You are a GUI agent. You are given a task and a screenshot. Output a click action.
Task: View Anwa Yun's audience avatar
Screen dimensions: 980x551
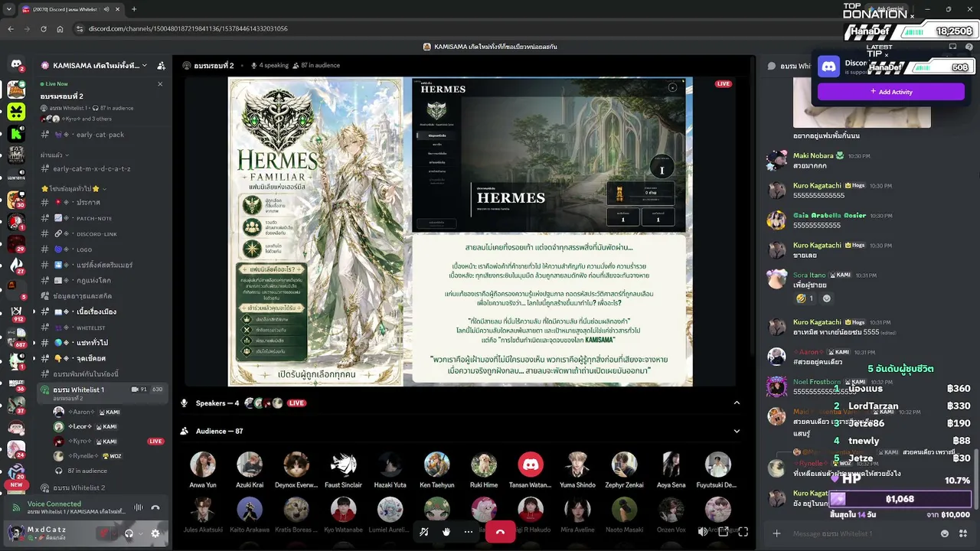pos(203,465)
